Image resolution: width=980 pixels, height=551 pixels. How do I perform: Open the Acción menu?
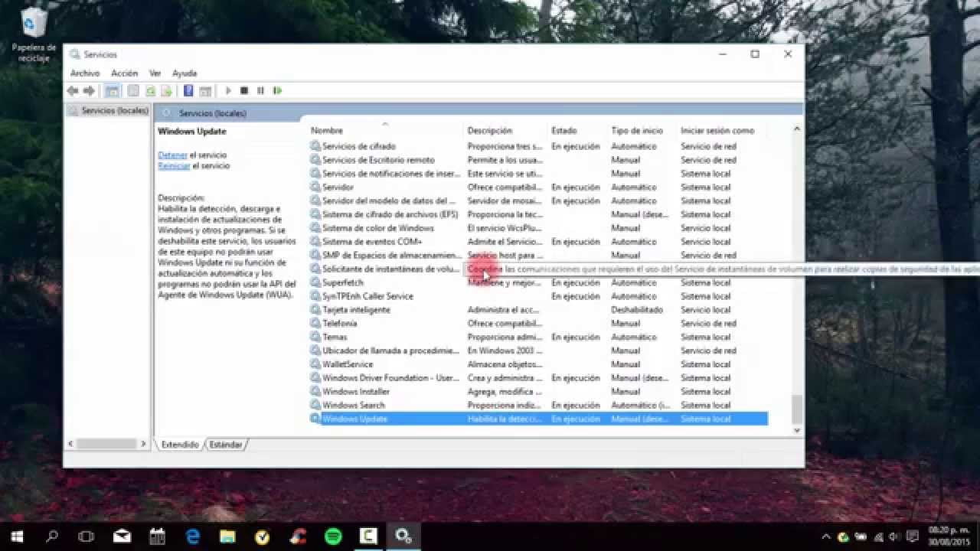[x=124, y=73]
